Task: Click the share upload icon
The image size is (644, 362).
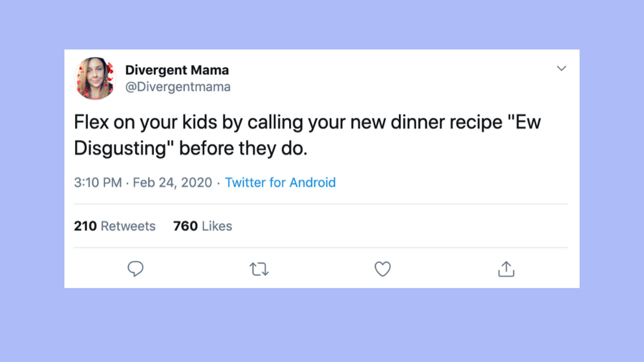Action: 506,269
